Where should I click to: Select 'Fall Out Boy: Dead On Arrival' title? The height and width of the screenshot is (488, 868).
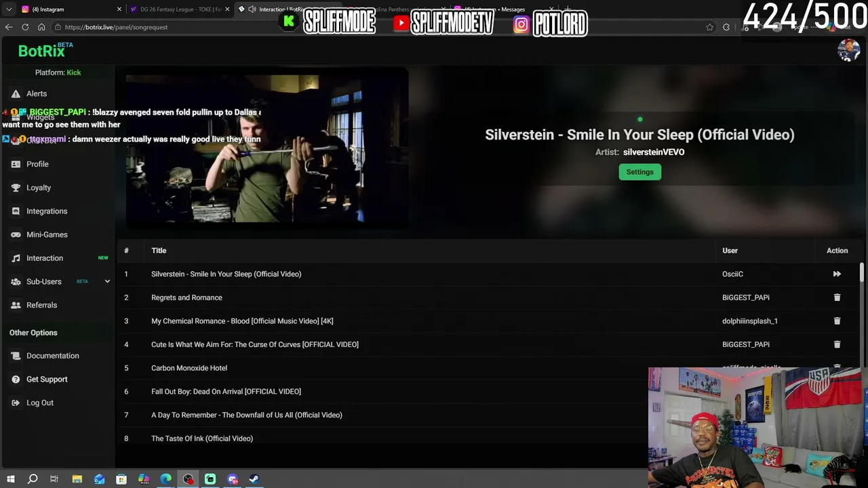coord(226,392)
